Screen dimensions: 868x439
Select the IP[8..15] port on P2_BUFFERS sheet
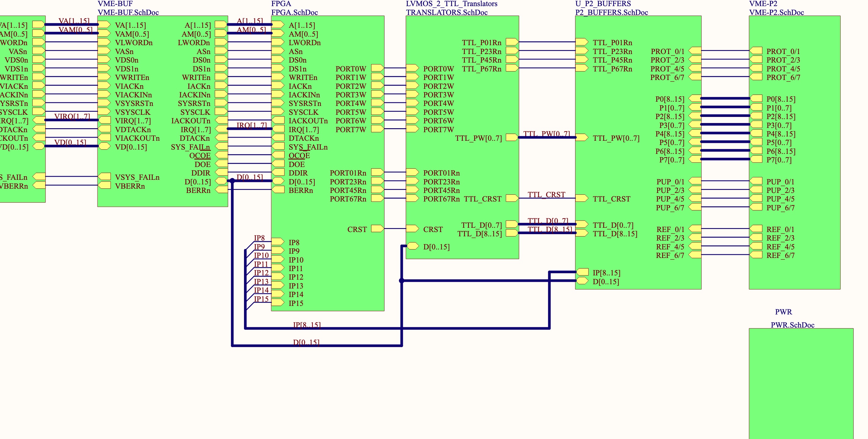click(582, 272)
